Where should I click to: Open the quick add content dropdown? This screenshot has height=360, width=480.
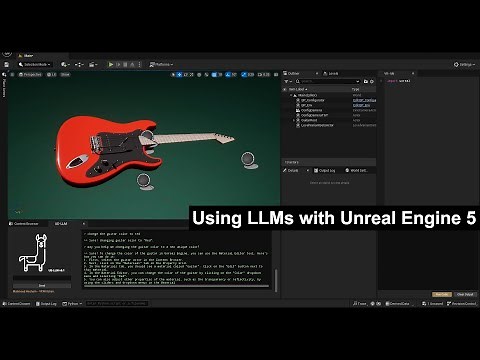pyautogui.click(x=65, y=64)
